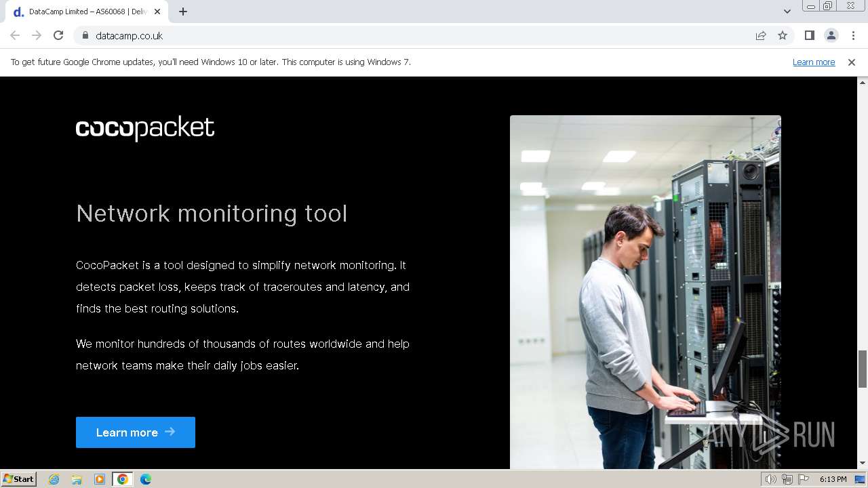The image size is (868, 488).
Task: Click the show desktop tray button
Action: [x=861, y=479]
